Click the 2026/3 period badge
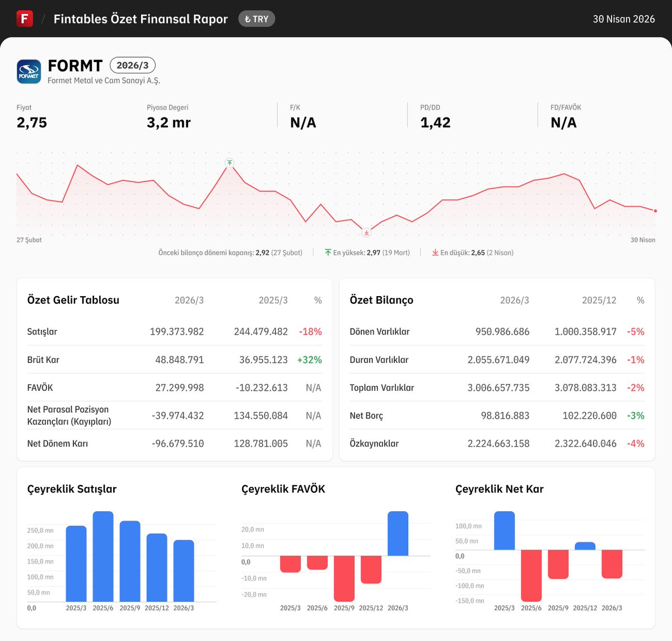Image resolution: width=672 pixels, height=641 pixels. pyautogui.click(x=133, y=65)
